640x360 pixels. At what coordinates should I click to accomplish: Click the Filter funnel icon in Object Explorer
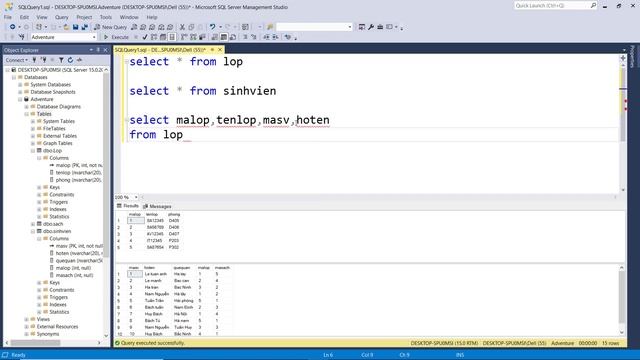point(61,60)
